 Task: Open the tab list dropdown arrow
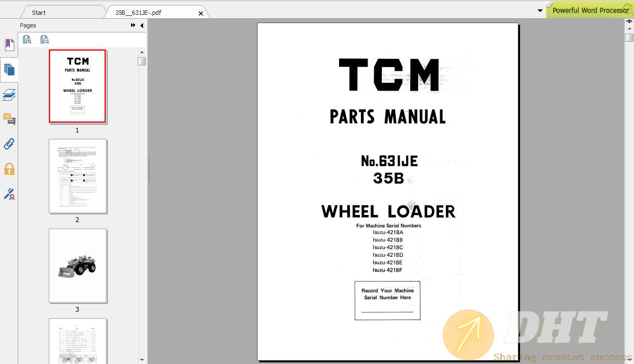[540, 10]
